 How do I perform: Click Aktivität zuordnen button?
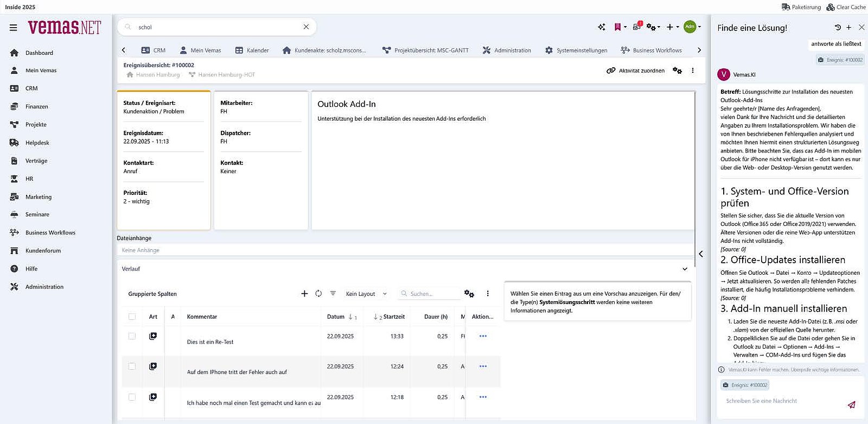635,71
